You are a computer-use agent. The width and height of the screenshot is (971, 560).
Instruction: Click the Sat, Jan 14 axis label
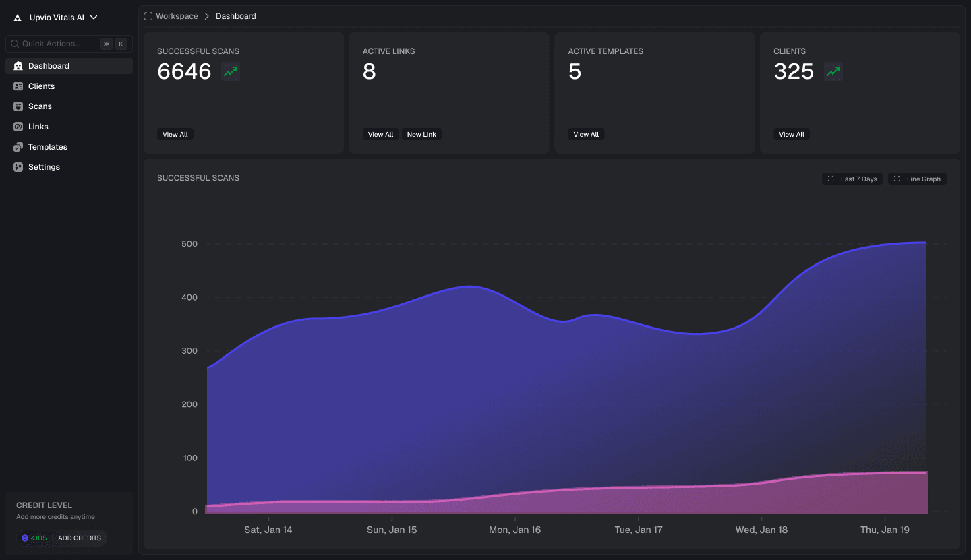click(268, 530)
